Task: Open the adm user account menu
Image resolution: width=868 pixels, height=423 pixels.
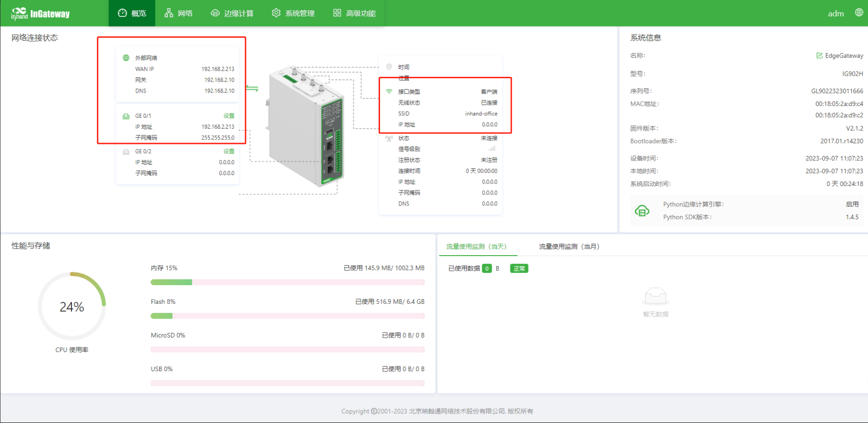Action: pos(836,13)
